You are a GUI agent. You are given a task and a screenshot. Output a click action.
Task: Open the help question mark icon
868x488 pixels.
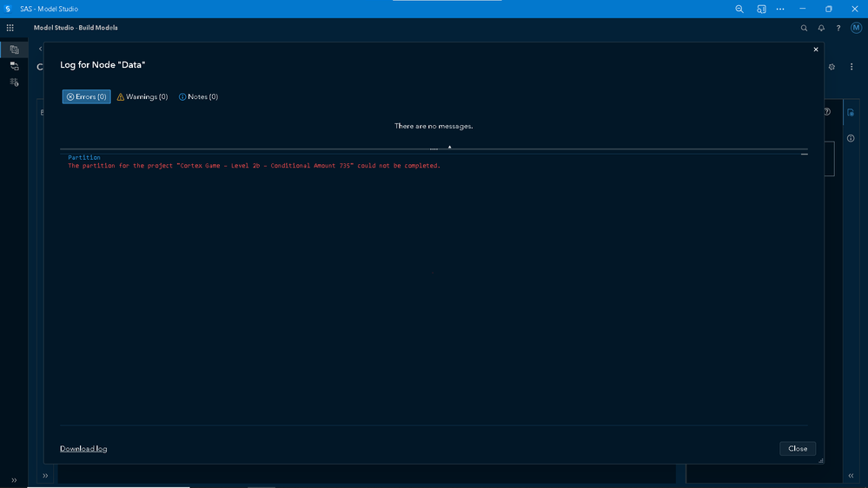838,28
